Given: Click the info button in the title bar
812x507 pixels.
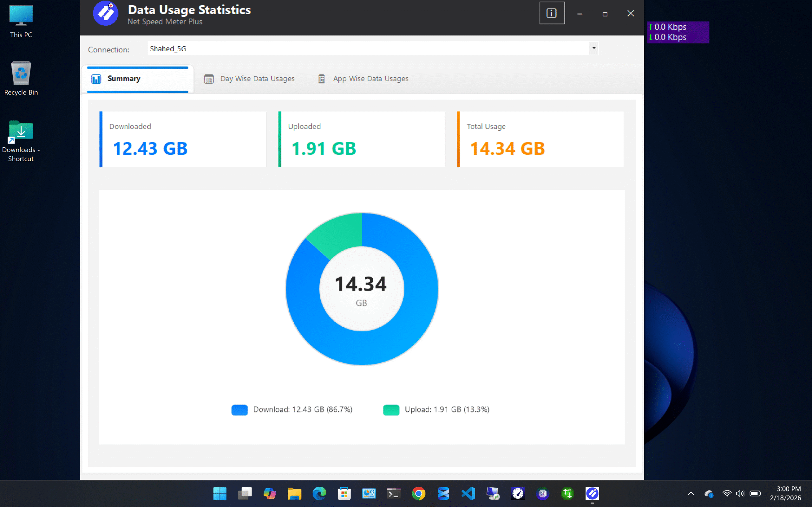Looking at the screenshot, I should (552, 13).
